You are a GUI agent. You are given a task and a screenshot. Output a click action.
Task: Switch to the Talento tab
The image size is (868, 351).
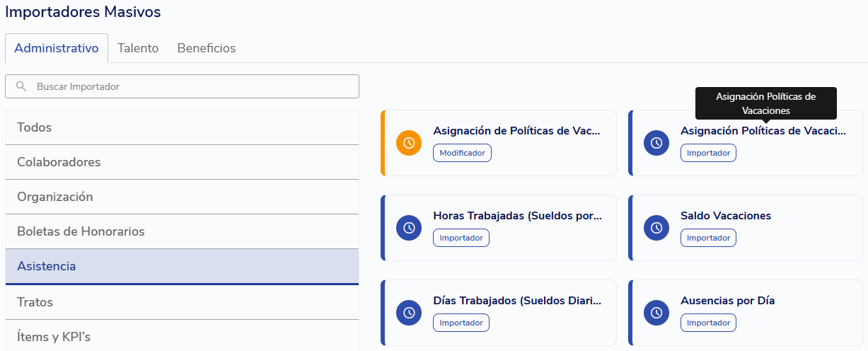138,48
